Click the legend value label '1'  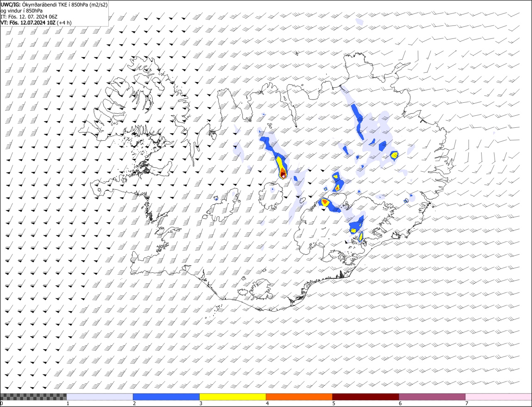68,404
